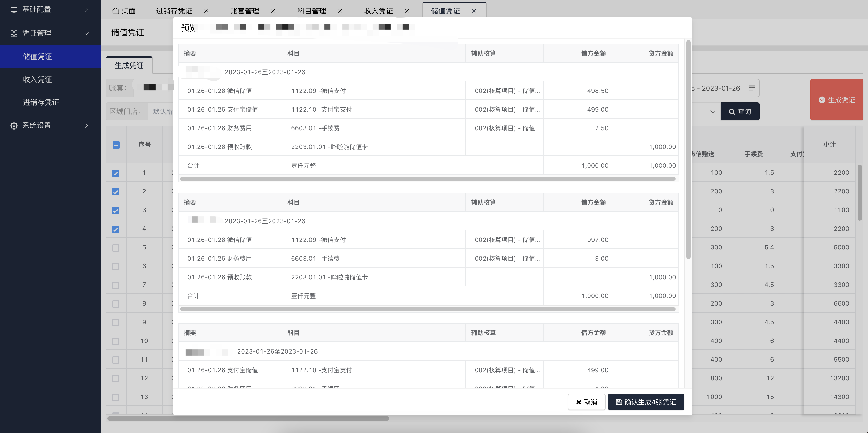Screen dimensions: 868x433
Task: Click the main table's vertical scrollbar
Action: pyautogui.click(x=860, y=193)
